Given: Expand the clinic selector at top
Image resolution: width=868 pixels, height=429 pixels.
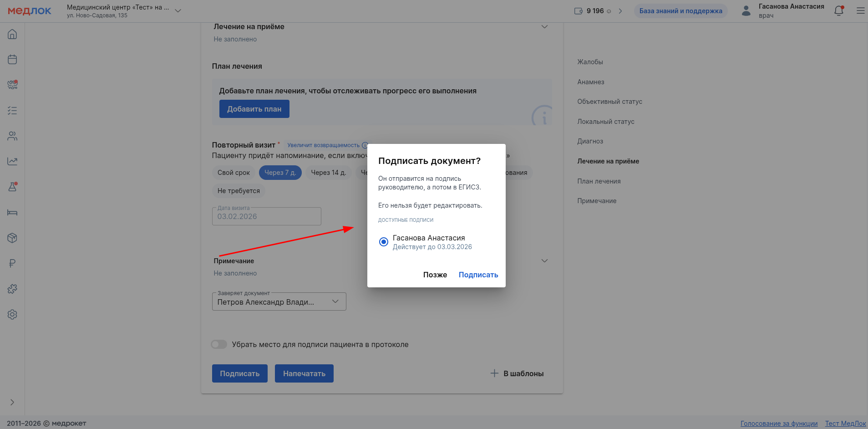Looking at the screenshot, I should click(178, 10).
